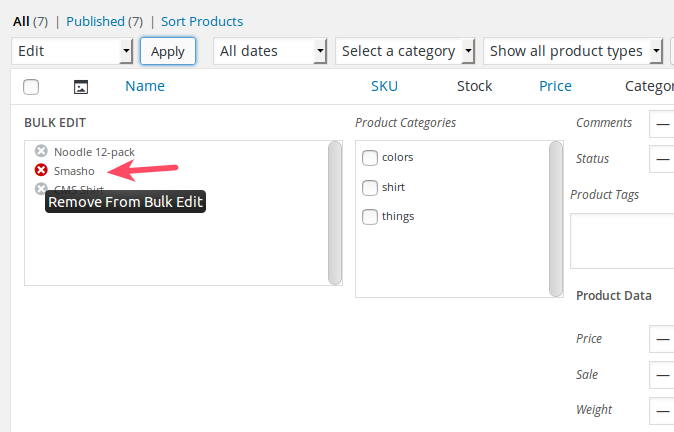Click the Sort Products link
674x432 pixels.
(x=202, y=21)
